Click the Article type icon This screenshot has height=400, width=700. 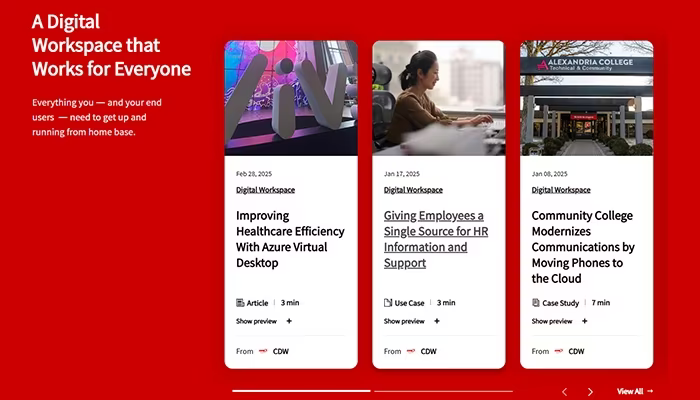point(240,303)
